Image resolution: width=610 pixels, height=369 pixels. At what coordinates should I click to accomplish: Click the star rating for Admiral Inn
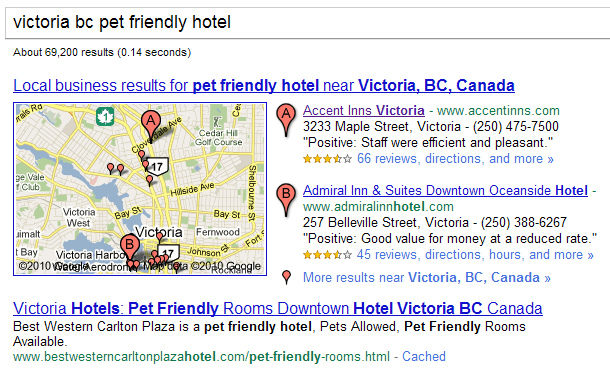327,255
